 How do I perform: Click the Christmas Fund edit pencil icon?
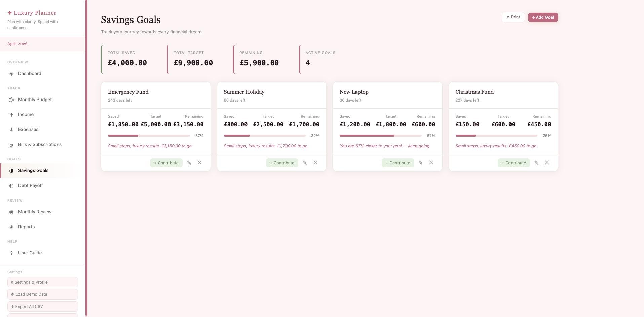coord(536,163)
